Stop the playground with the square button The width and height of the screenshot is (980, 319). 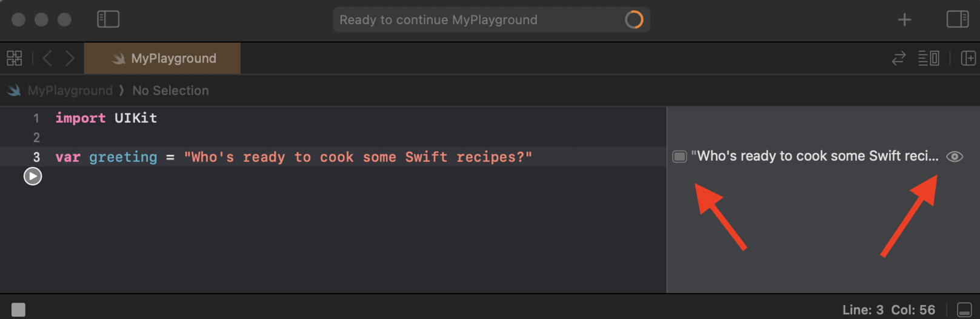pos(18,310)
